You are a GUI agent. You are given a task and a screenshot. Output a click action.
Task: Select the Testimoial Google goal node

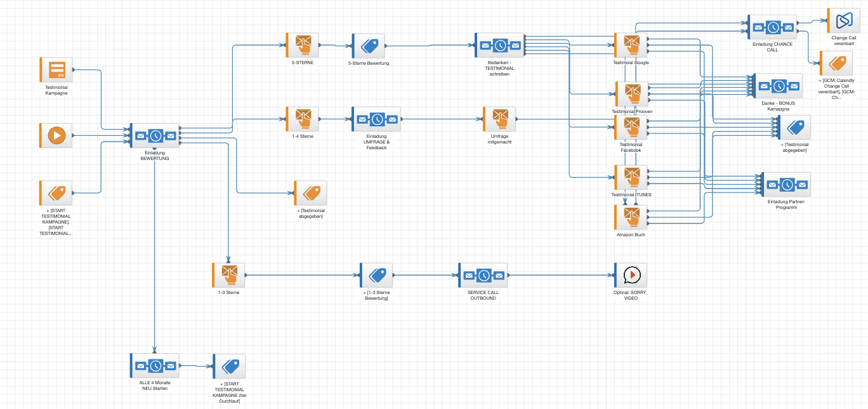pos(631,45)
